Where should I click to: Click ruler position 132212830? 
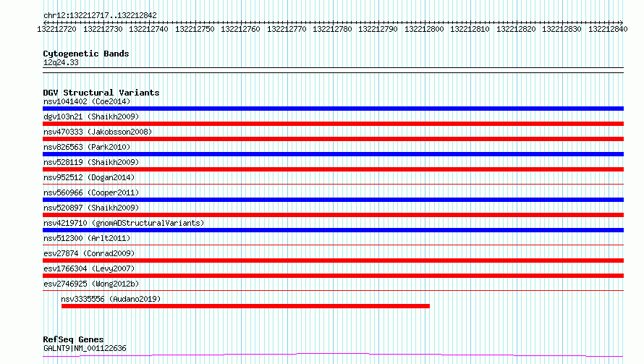(x=562, y=29)
